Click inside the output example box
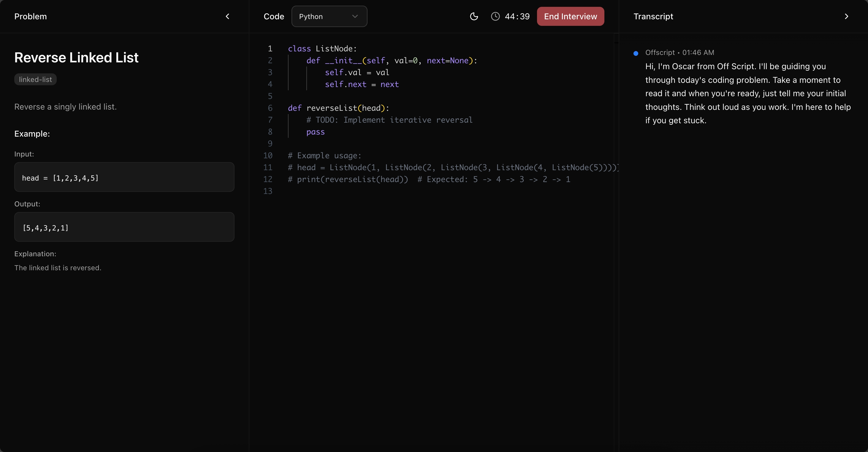The height and width of the screenshot is (452, 868). (124, 227)
